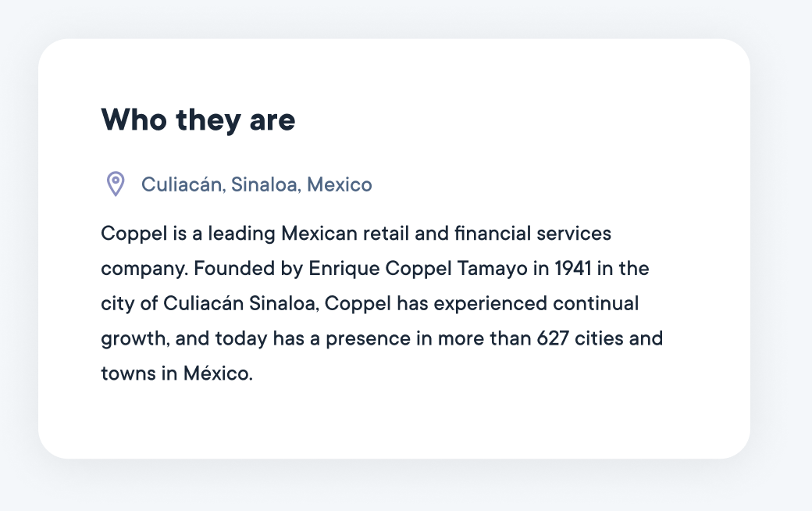812x511 pixels.
Task: Click the year '1941' in description
Action: pyautogui.click(x=573, y=269)
